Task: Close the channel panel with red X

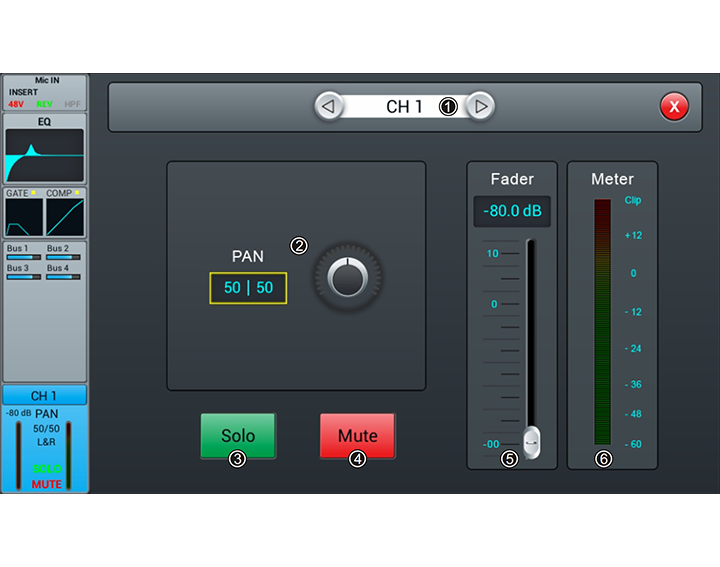Action: tap(674, 106)
